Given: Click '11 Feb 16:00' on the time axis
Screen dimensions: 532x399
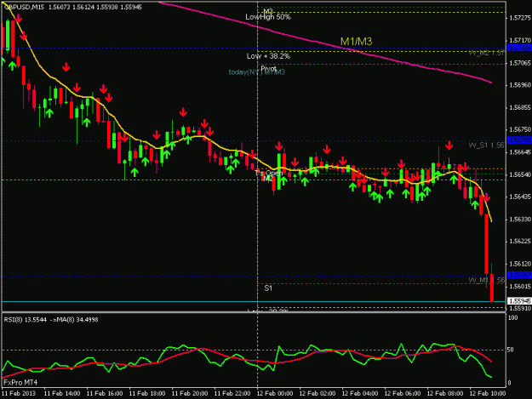Looking at the screenshot, I should pyautogui.click(x=105, y=394).
